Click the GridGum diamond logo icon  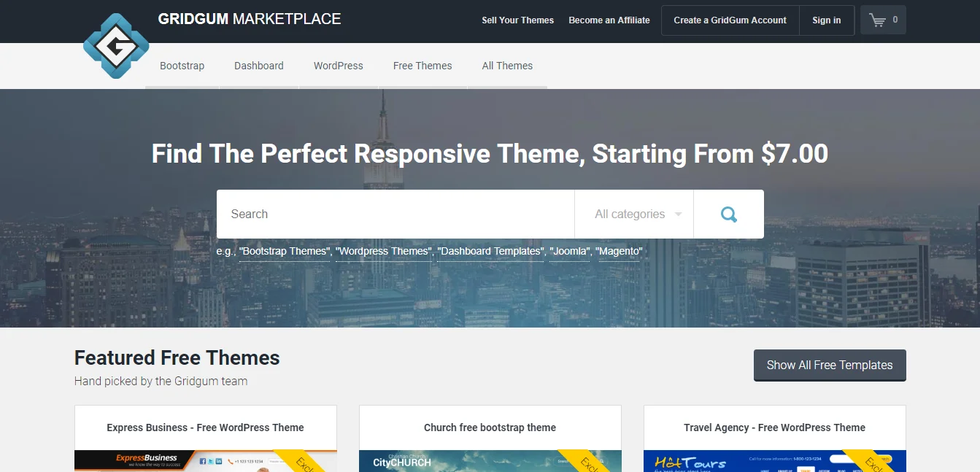116,45
